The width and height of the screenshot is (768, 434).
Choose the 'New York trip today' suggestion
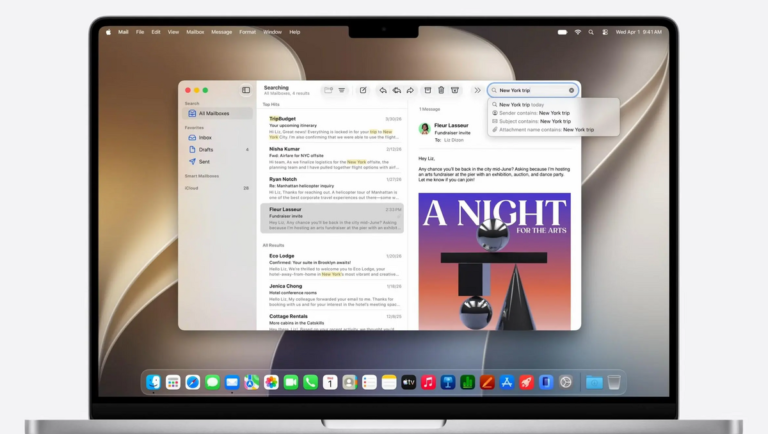[x=553, y=104]
